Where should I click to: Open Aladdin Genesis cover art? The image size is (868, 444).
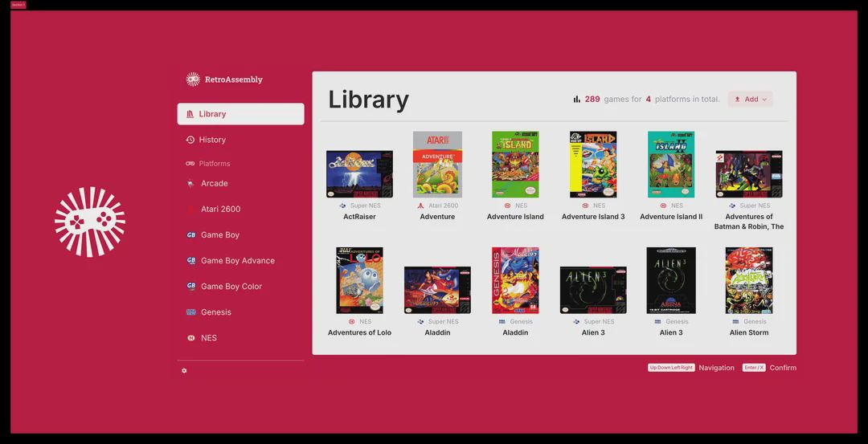click(515, 280)
